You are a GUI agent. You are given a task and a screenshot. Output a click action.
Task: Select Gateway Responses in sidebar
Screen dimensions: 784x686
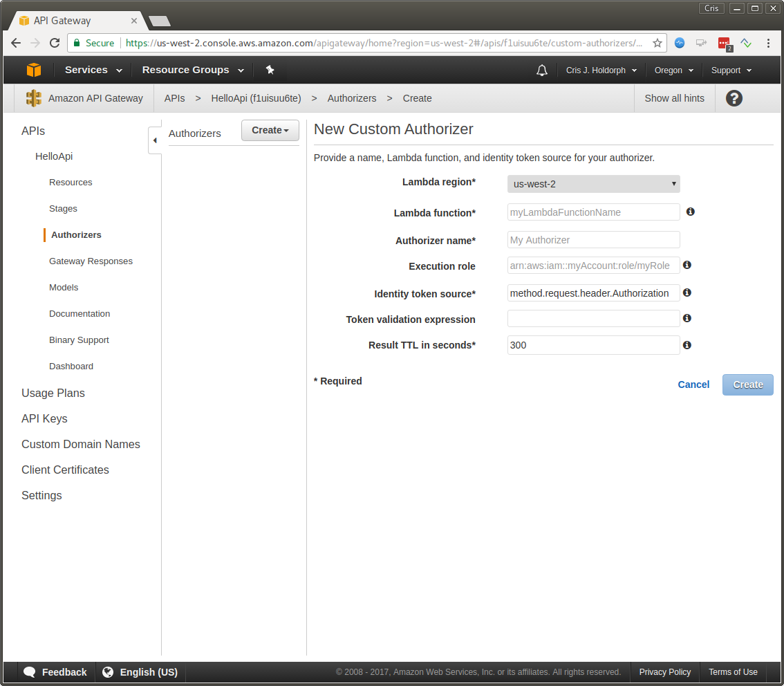coord(91,261)
